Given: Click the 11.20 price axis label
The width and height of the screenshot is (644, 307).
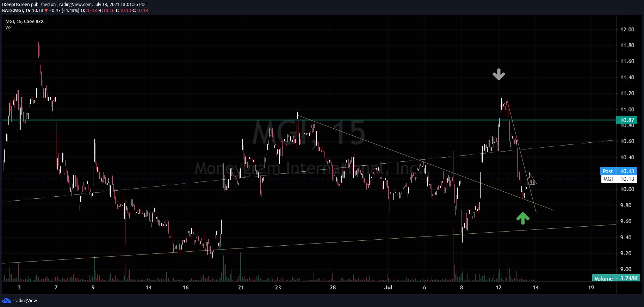Looking at the screenshot, I should coord(627,93).
